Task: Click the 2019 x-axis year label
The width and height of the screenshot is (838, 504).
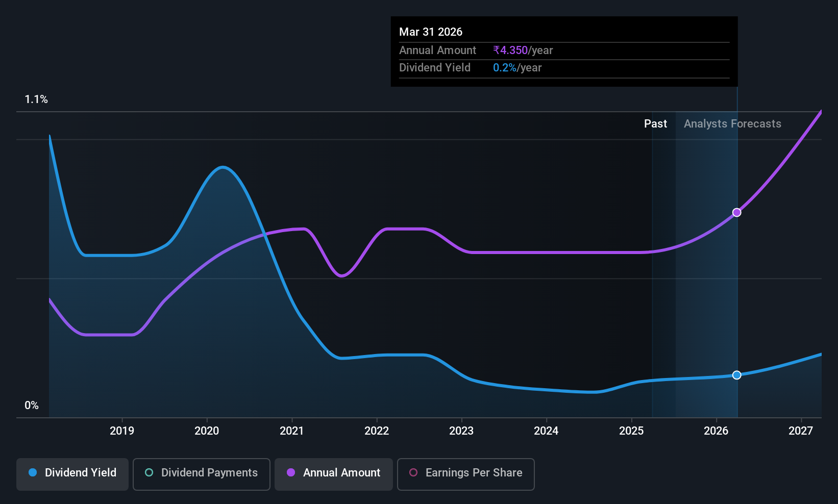Action: click(x=122, y=431)
